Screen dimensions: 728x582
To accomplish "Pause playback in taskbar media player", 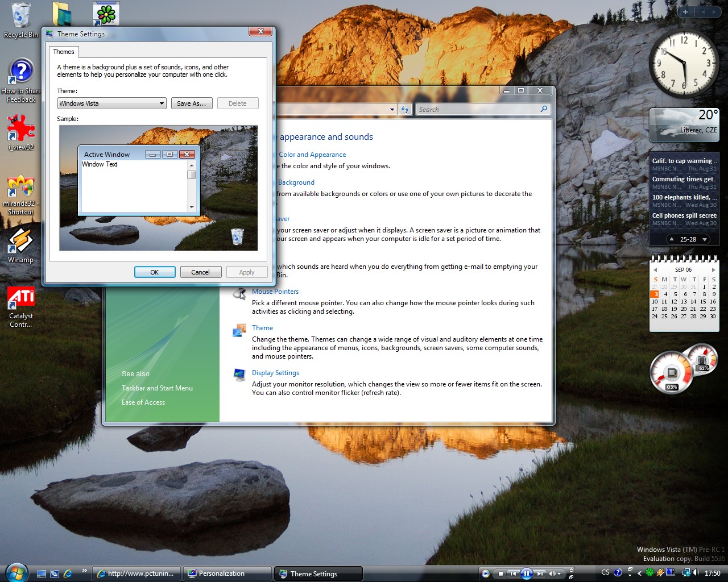I will (x=527, y=573).
